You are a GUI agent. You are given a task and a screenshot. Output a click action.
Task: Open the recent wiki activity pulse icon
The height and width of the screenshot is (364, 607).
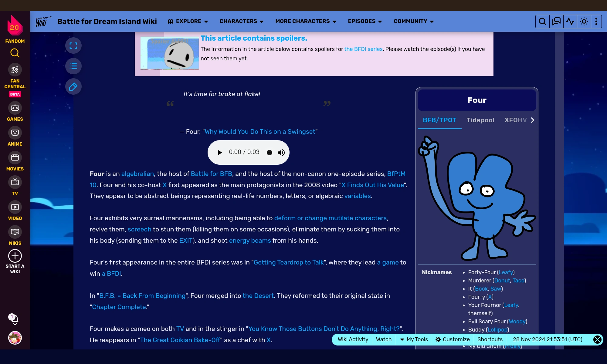(x=570, y=22)
